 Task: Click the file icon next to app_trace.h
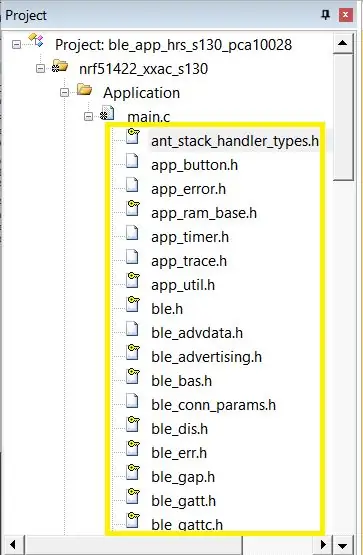coord(132,257)
